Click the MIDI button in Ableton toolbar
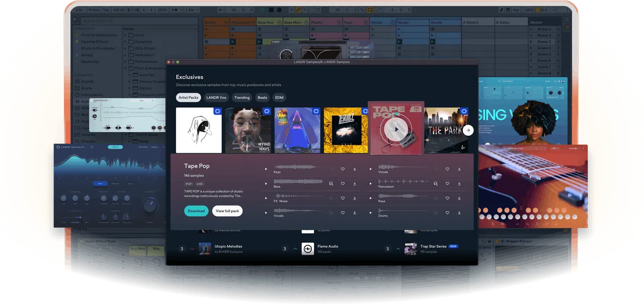Screen dimensions: 644x305 [529, 10]
